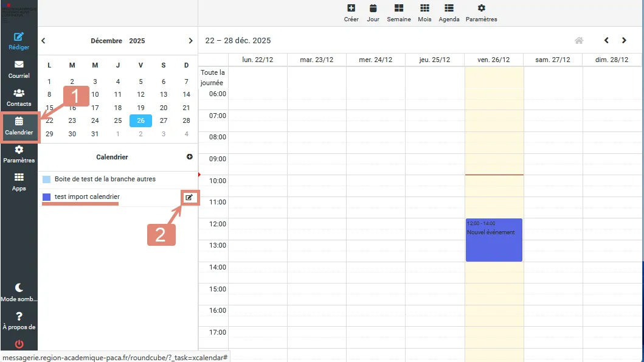Select December 26 in mini calendar
The image size is (644, 362).
point(141,120)
